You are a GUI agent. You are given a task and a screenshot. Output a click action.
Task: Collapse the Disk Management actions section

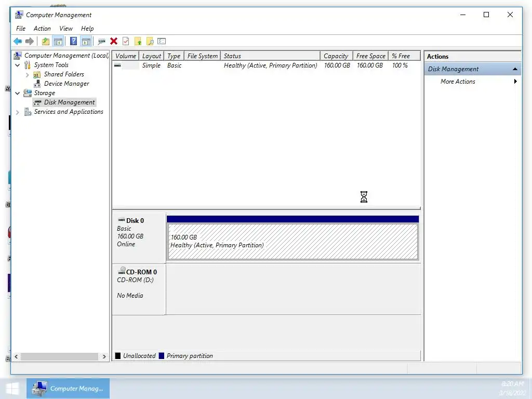pyautogui.click(x=515, y=69)
